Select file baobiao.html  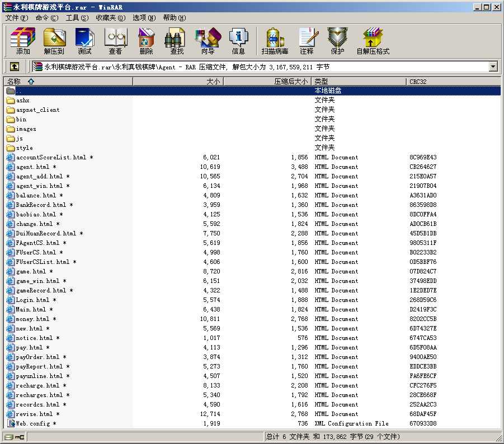click(x=36, y=214)
